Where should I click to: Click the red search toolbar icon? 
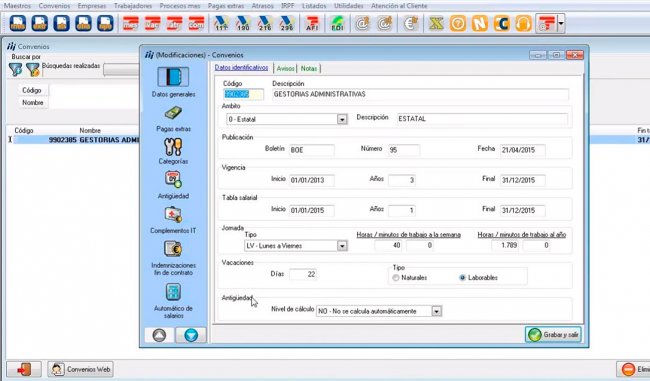[547, 24]
